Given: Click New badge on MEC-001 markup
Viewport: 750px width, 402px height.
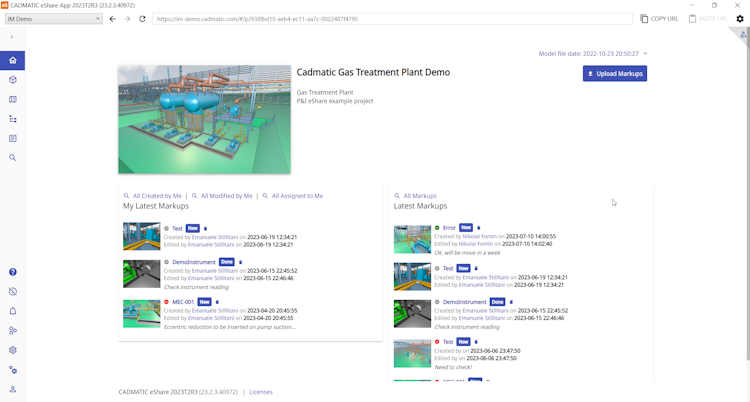Looking at the screenshot, I should (204, 302).
